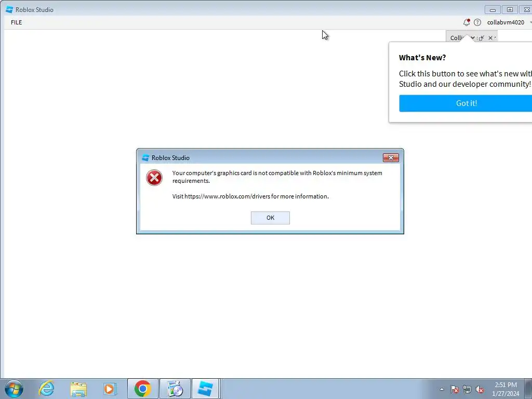Screen dimensions: 532x399
Task: Undock the panel with the float icon
Action: click(482, 37)
